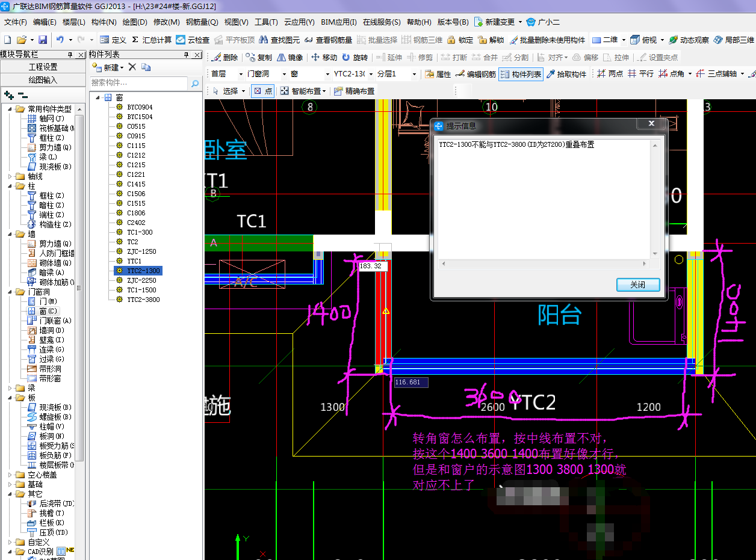
Task: Switch to 绘图输入 navigation section
Action: [43, 80]
